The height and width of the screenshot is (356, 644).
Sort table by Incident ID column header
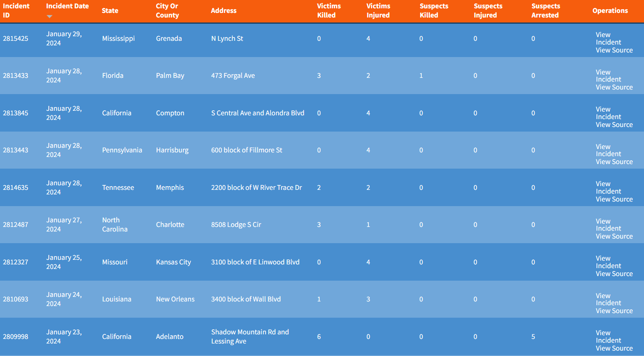click(16, 10)
